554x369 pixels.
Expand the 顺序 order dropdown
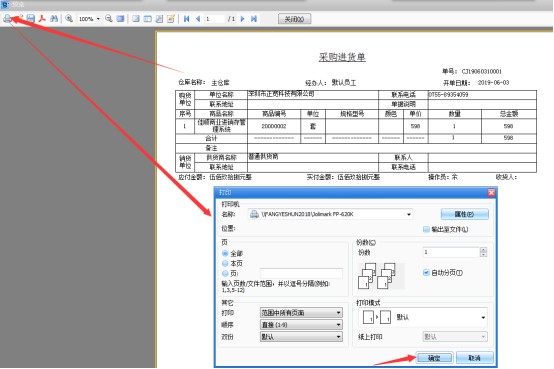tap(338, 325)
